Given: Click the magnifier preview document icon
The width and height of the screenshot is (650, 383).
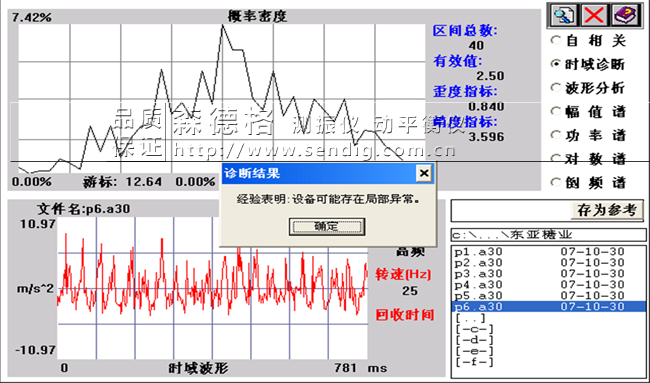Looking at the screenshot, I should (x=563, y=15).
